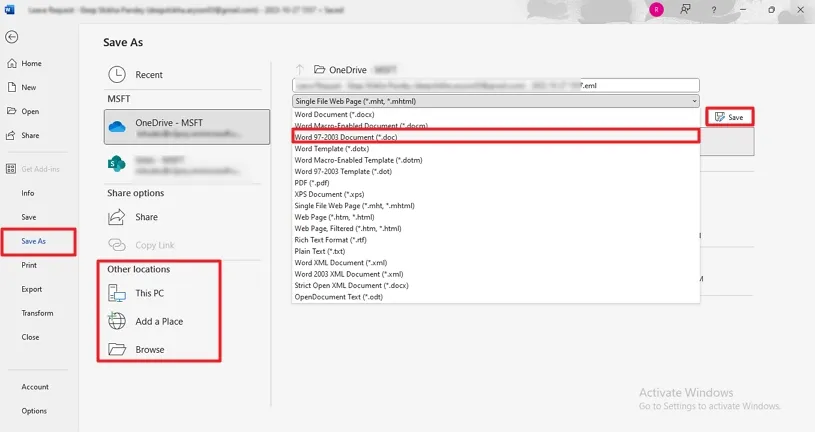Select Save in the left menu
Image resolution: width=815 pixels, height=432 pixels.
(29, 217)
